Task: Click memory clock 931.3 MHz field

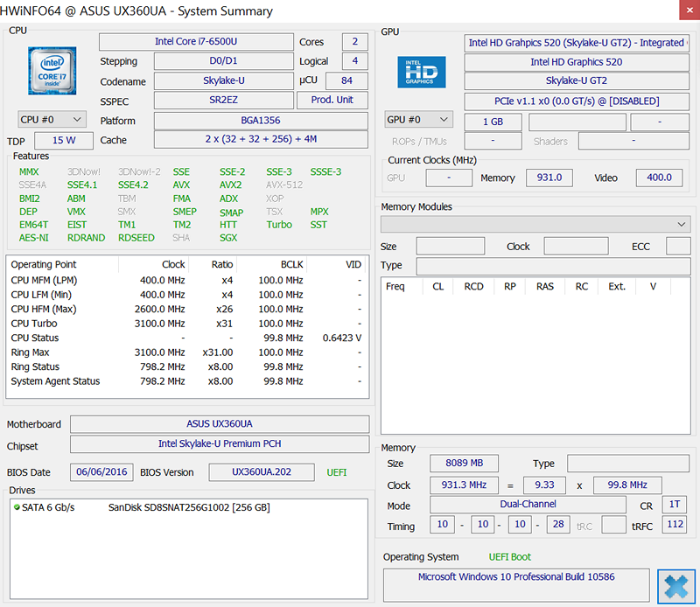Action: [x=465, y=485]
